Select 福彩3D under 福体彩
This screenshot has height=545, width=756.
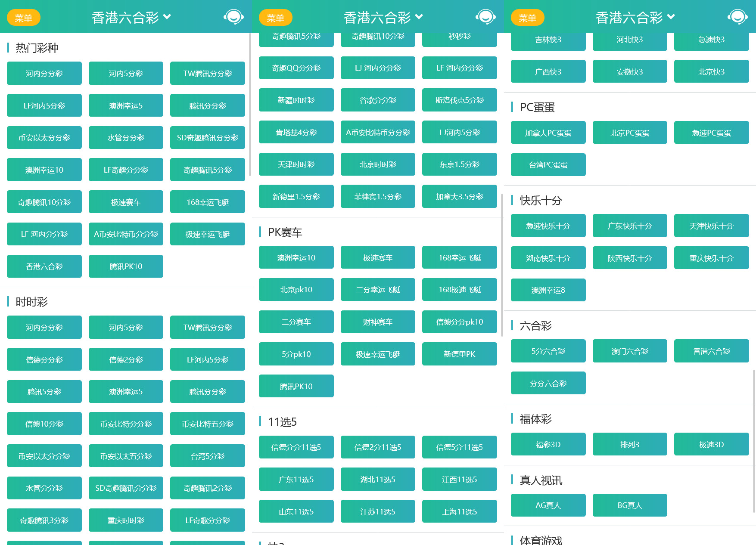click(548, 444)
